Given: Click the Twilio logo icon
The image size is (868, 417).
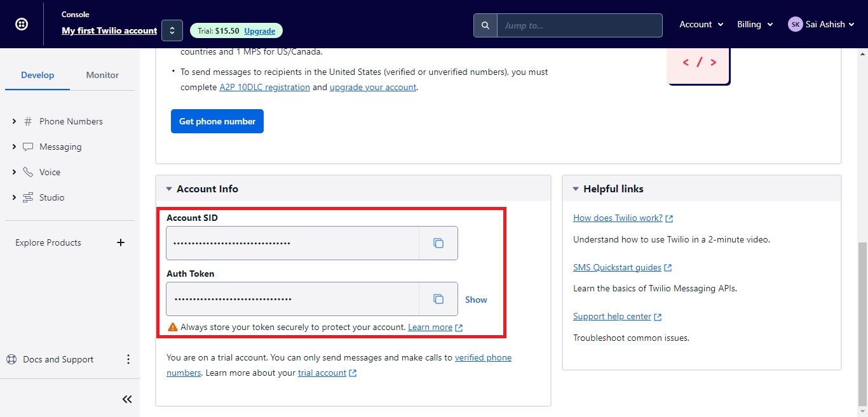Looking at the screenshot, I should (x=21, y=24).
